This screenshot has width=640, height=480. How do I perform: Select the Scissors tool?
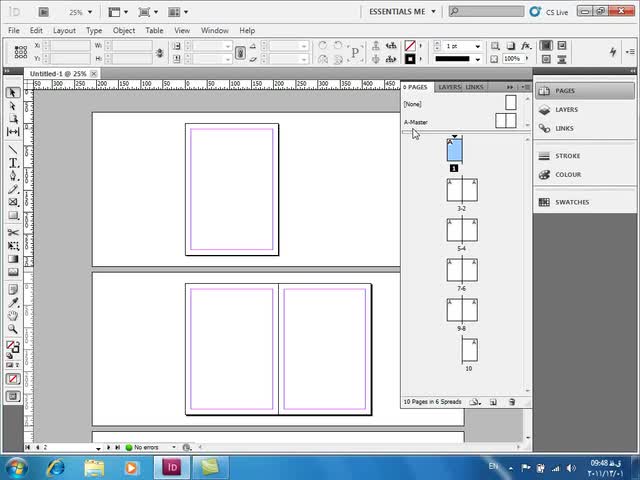[13, 233]
